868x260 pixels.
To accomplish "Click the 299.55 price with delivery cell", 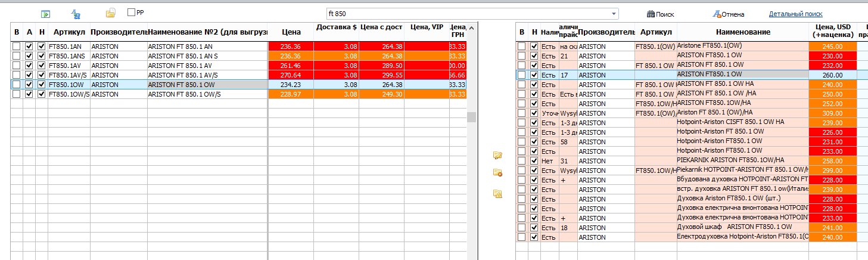I will 381,75.
